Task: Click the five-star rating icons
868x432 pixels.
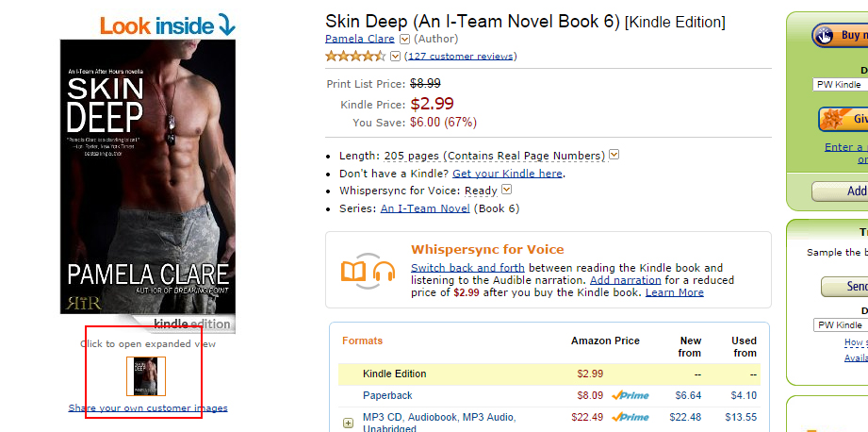Action: [355, 56]
